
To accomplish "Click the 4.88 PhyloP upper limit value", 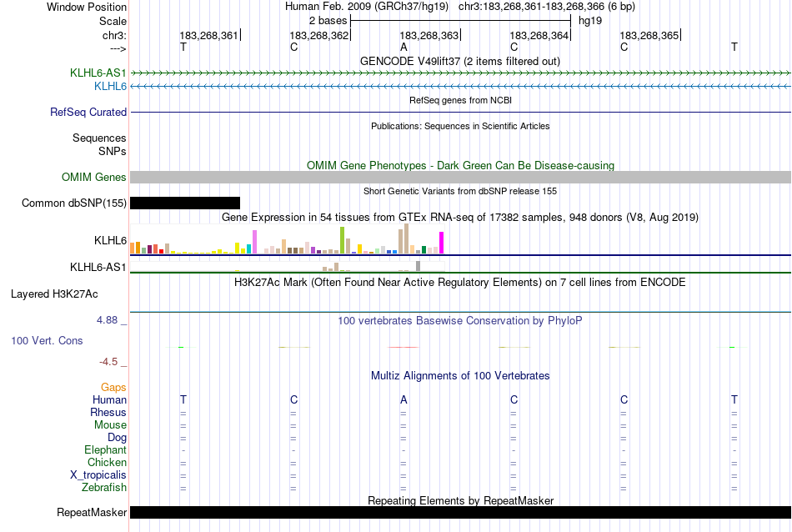I will click(x=107, y=320).
